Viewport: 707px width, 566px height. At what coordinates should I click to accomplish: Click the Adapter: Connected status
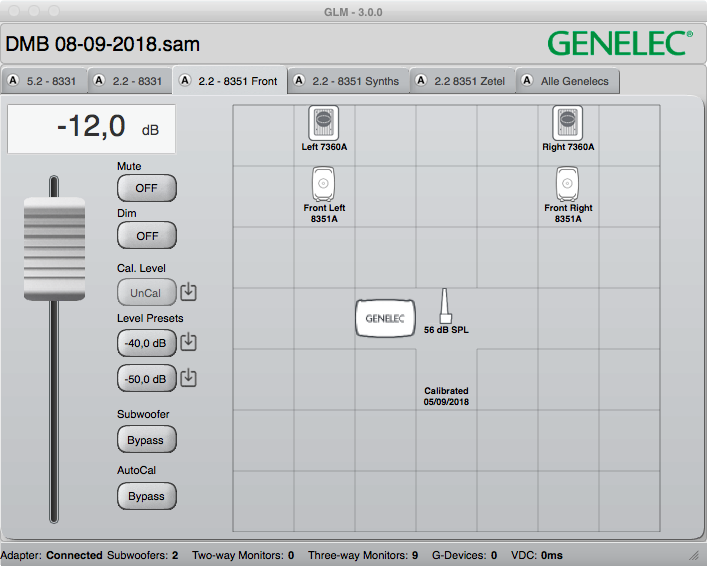[51, 555]
